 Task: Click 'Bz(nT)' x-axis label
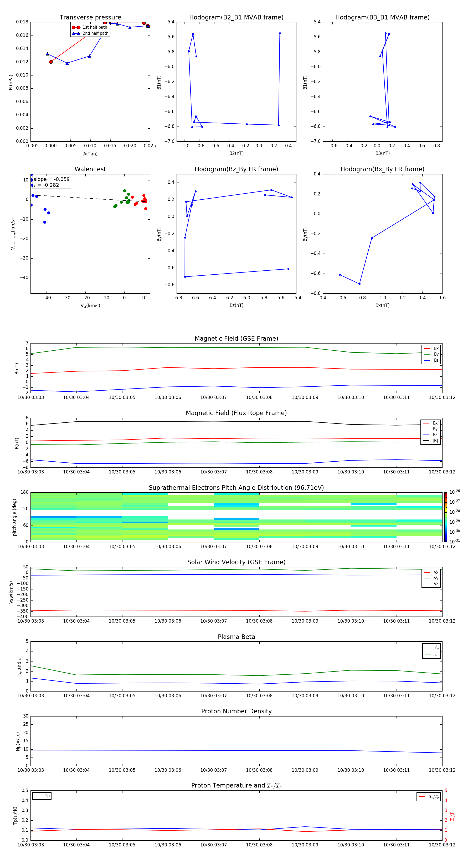[236, 305]
